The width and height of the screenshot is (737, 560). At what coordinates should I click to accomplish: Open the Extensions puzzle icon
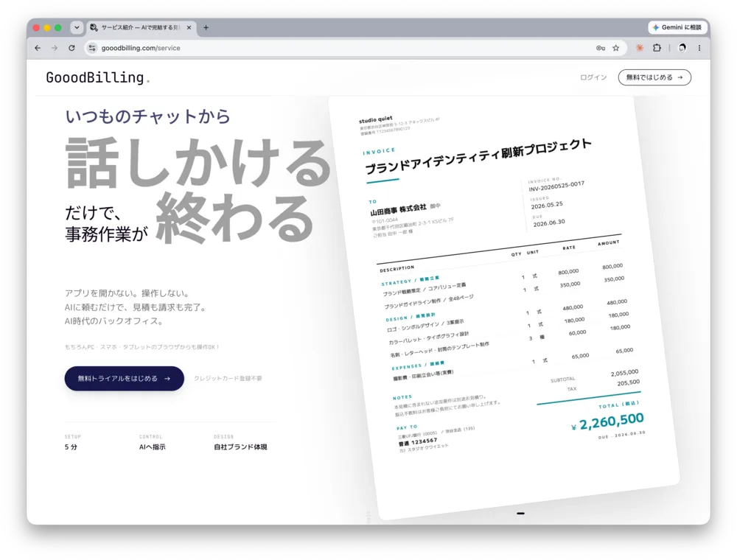pos(657,48)
